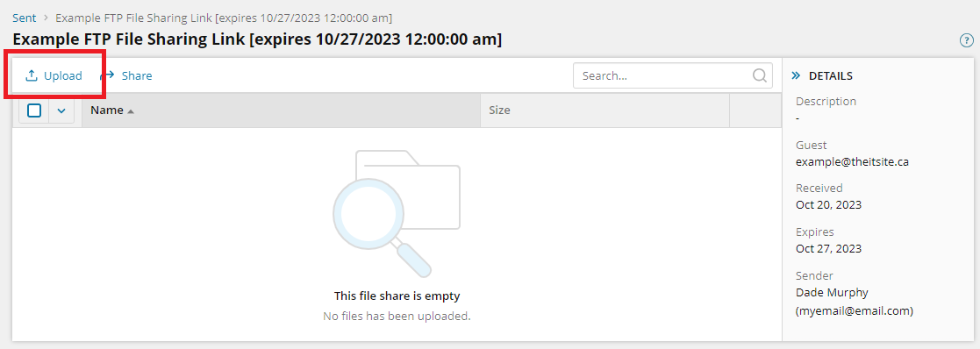Tick the select-all files checkbox
The height and width of the screenshot is (349, 980).
(34, 110)
